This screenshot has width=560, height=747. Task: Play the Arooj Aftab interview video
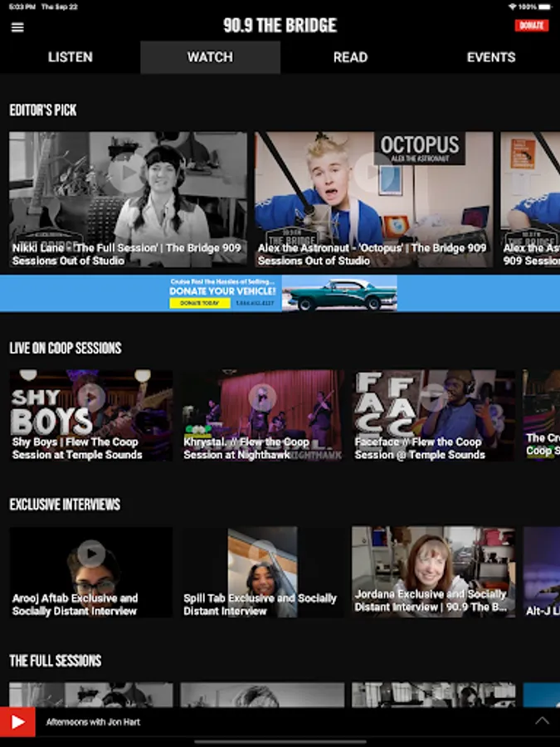91,554
